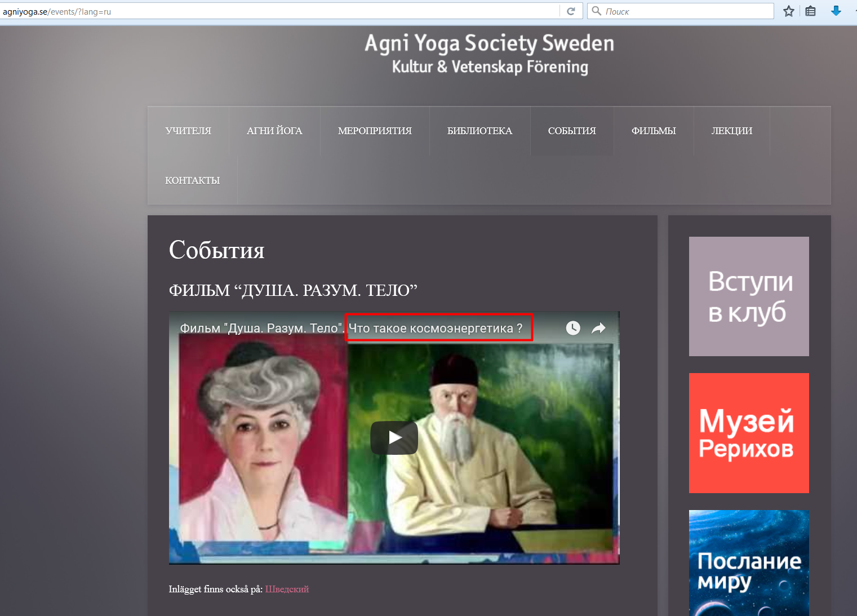The width and height of the screenshot is (857, 616).
Task: Open the ФИЛЬМЫ menu item
Action: pyautogui.click(x=654, y=131)
